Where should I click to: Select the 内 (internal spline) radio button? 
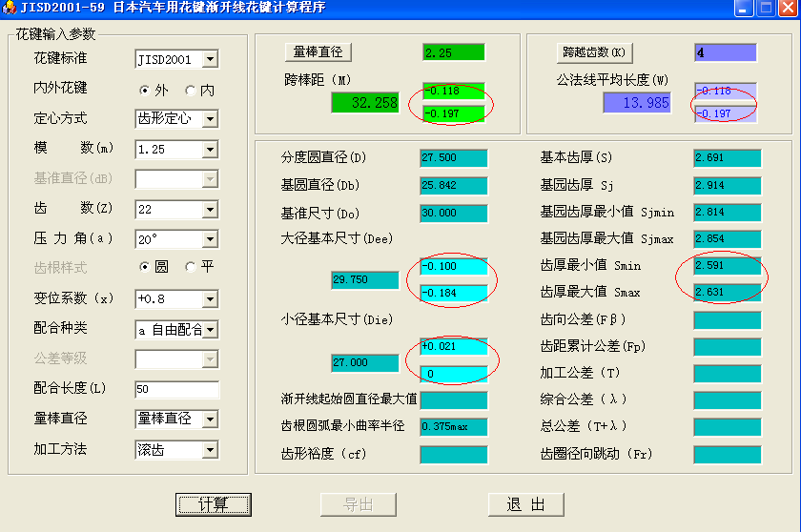click(x=191, y=91)
